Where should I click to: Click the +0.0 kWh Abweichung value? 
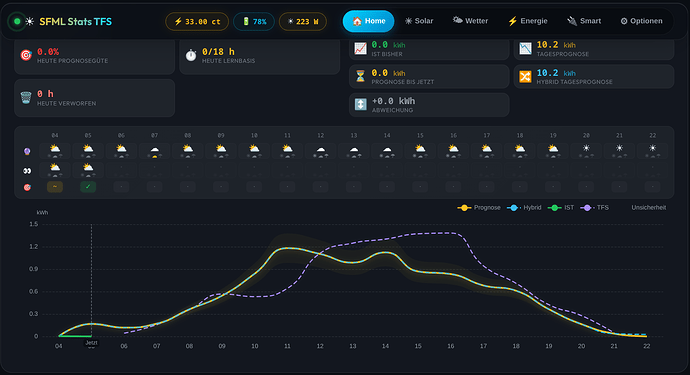(393, 101)
